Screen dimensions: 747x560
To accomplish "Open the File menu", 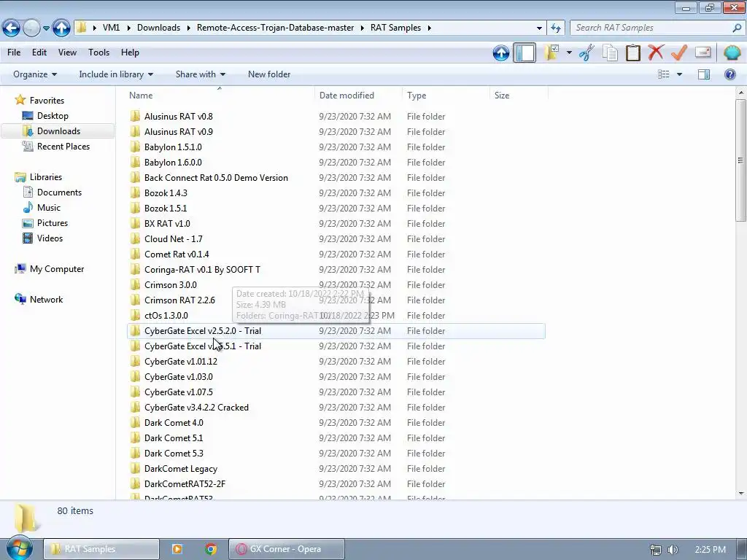I will click(14, 52).
